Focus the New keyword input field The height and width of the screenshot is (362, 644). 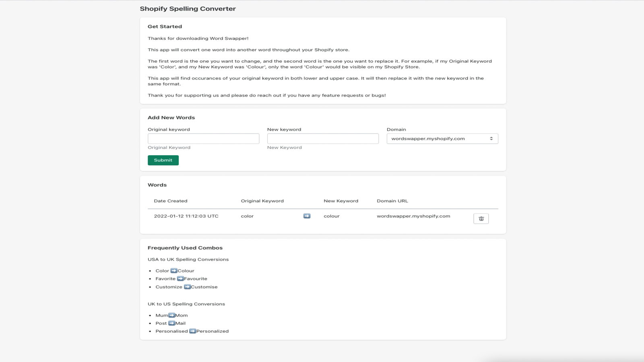point(323,138)
